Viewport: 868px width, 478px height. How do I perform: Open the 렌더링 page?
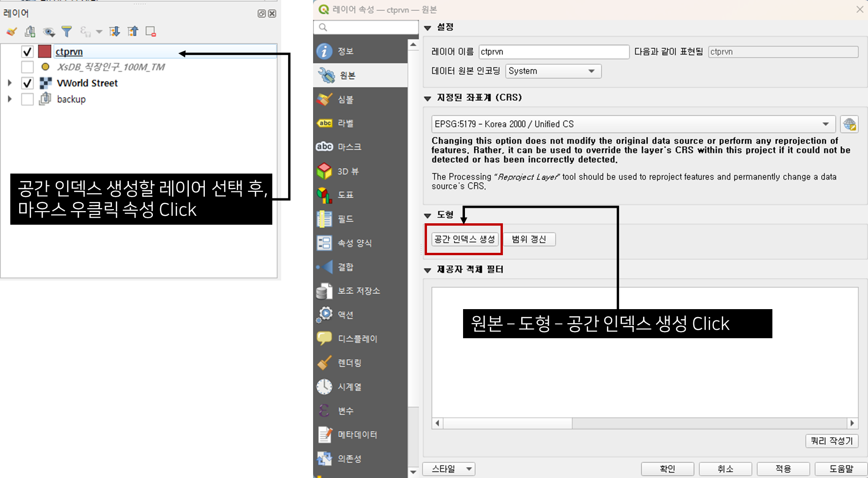[360, 363]
